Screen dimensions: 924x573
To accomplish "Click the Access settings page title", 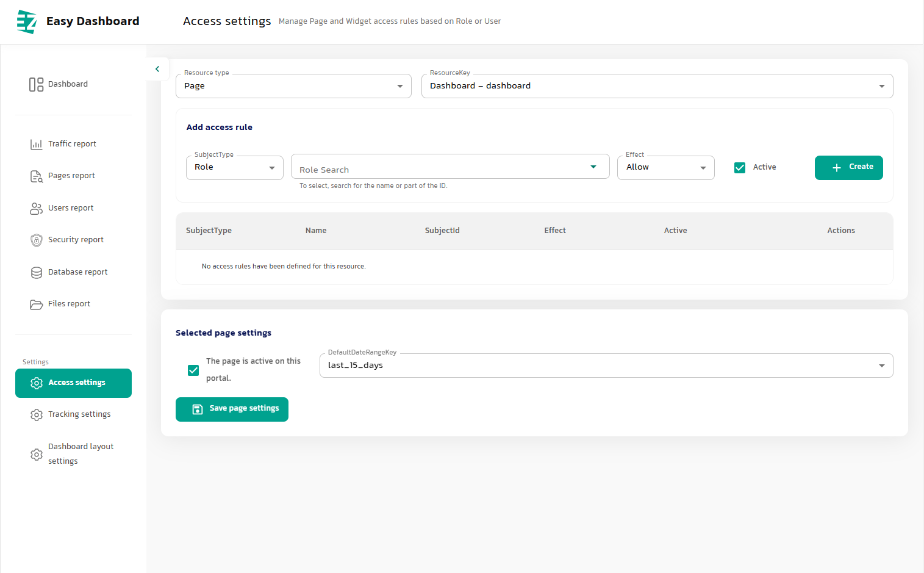I will [x=227, y=21].
